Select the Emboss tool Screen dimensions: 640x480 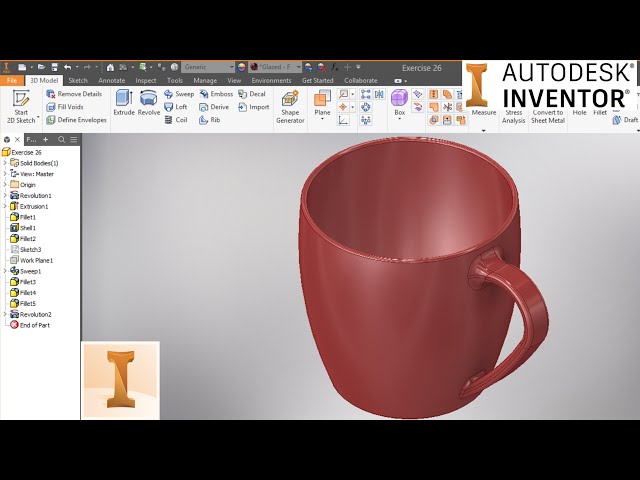[216, 94]
